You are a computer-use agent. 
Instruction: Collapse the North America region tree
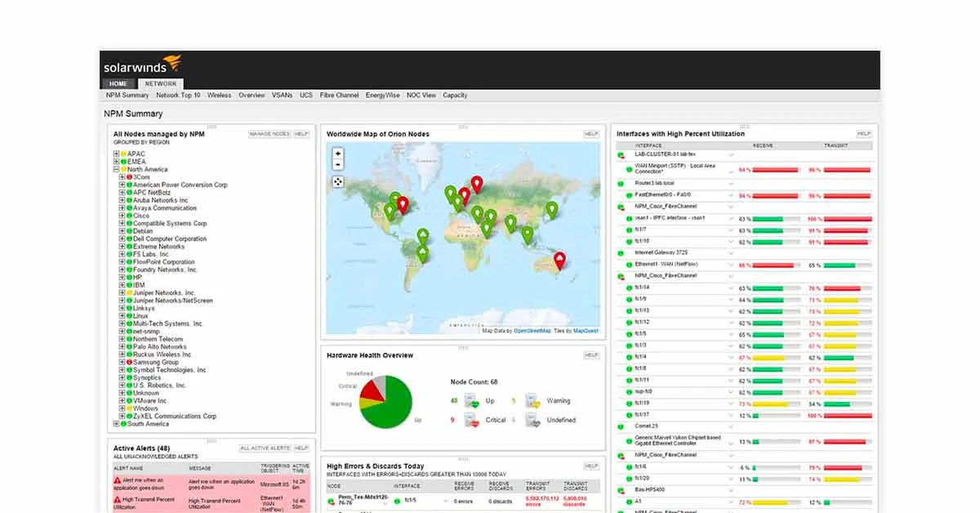click(115, 169)
